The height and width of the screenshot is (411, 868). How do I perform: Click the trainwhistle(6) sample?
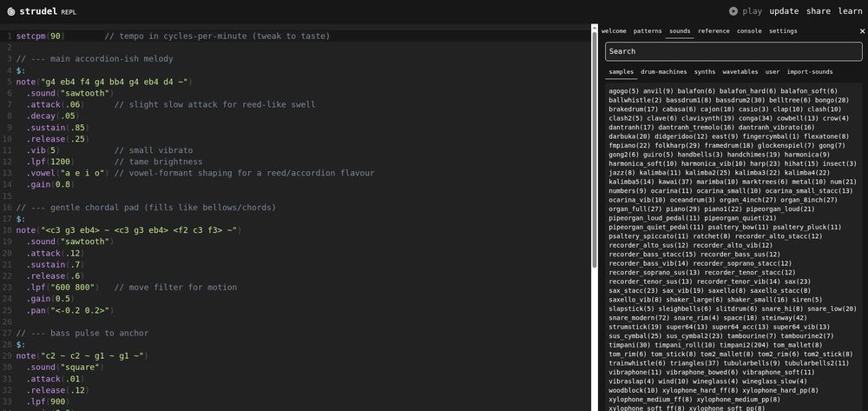point(637,363)
